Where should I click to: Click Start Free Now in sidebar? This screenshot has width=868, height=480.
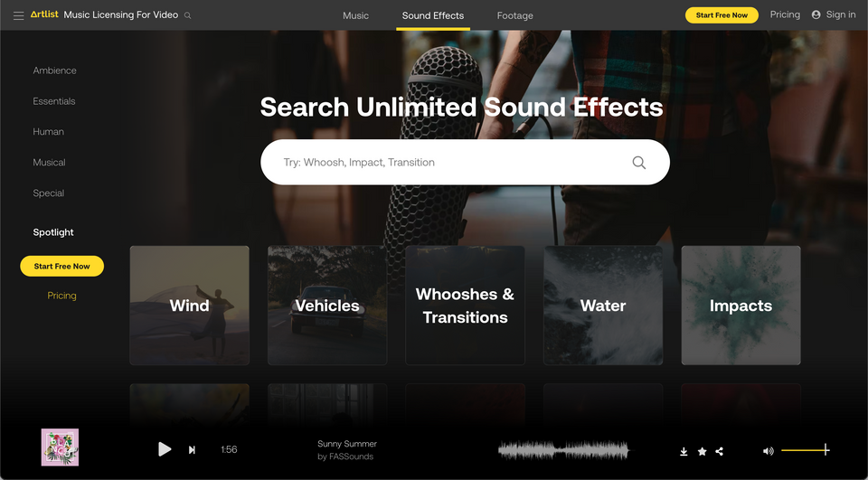[62, 267]
